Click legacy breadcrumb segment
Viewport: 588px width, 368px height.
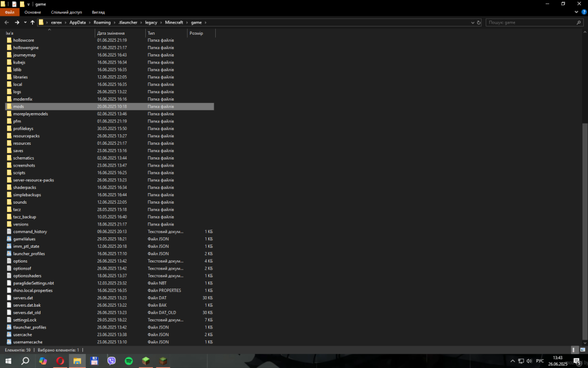151,22
